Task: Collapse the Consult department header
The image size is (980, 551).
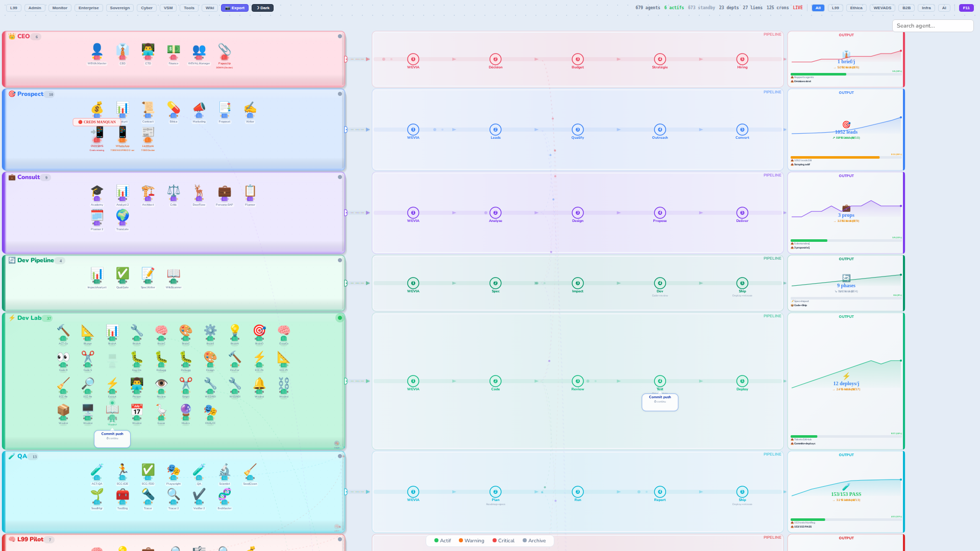Action: (x=29, y=177)
